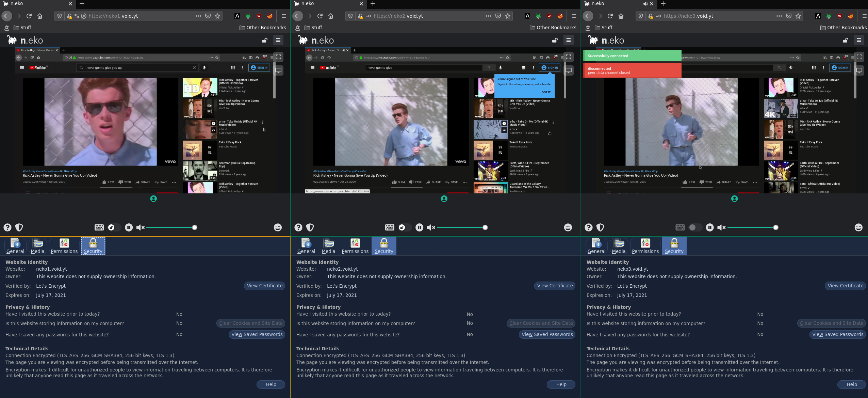Switch to Media tab in neko3 page info
The width and height of the screenshot is (868, 398).
(619, 246)
